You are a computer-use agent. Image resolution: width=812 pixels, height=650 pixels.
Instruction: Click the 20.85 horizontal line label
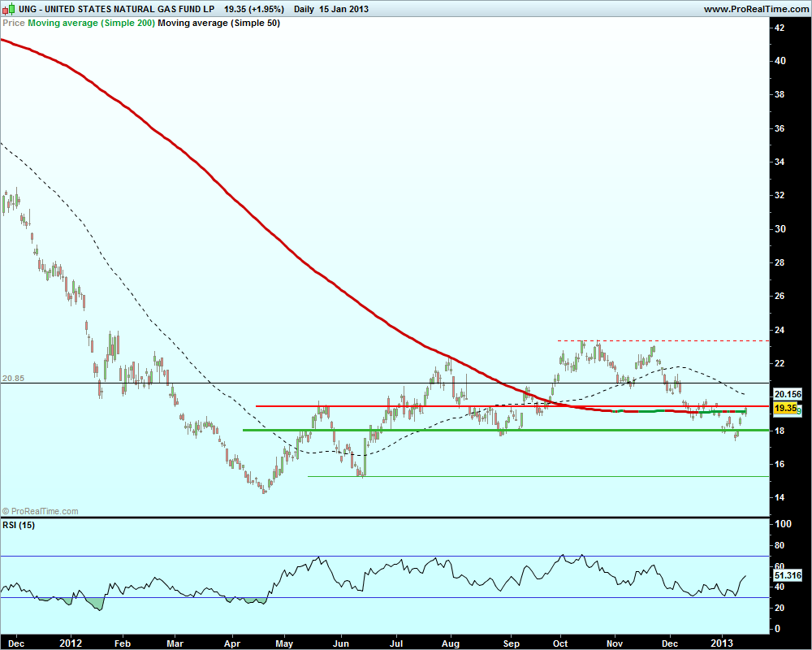[x=13, y=379]
